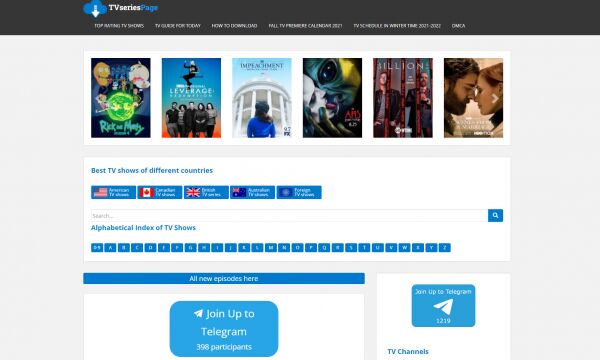This screenshot has width=600, height=360.
Task: Select letter U in alphabetical index
Action: click(x=378, y=248)
